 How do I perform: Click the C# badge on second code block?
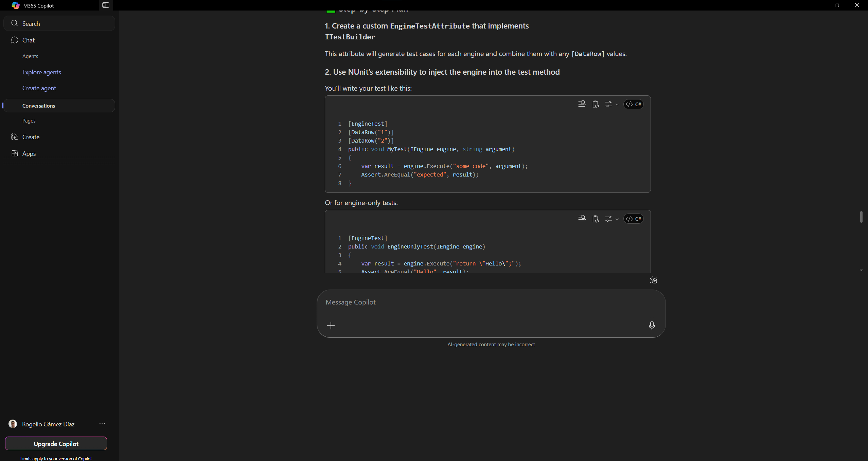coord(634,219)
